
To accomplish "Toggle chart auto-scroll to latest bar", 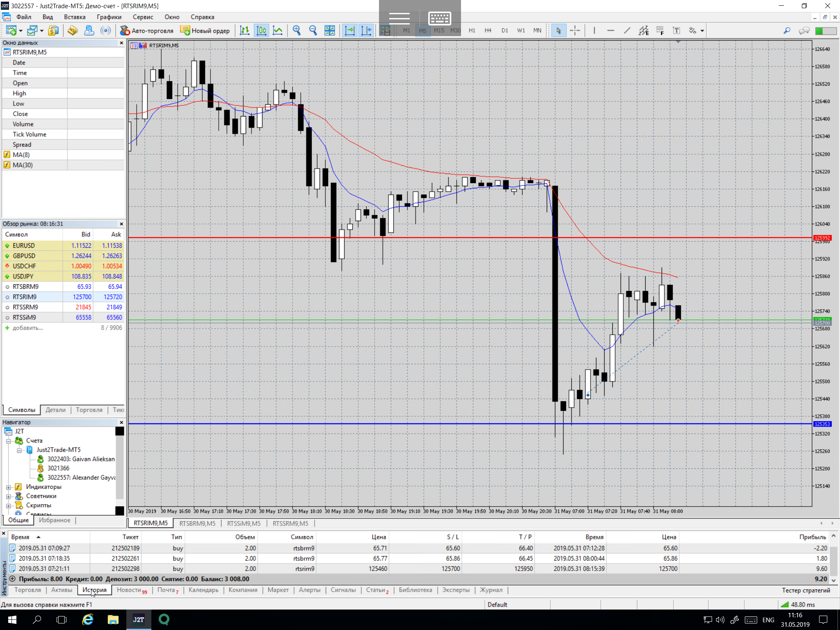I will (x=349, y=30).
